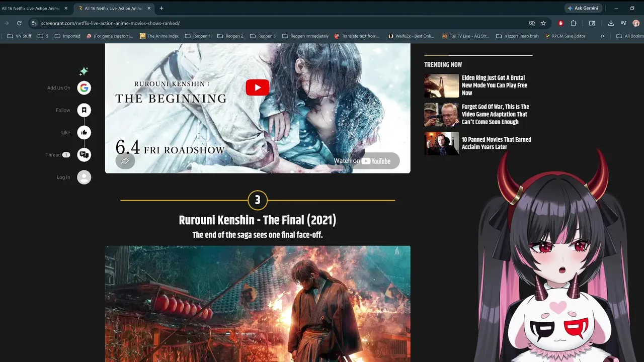Click the Like thumbs-up icon

(84, 132)
